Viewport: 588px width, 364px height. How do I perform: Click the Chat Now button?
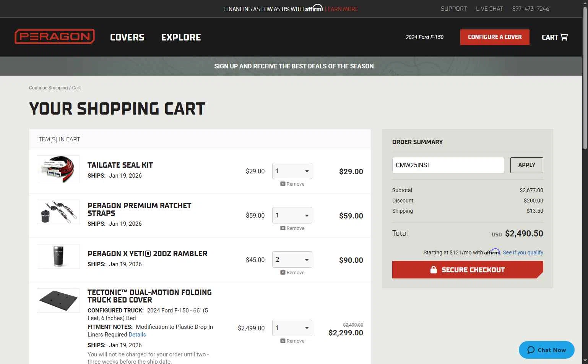[547, 350]
